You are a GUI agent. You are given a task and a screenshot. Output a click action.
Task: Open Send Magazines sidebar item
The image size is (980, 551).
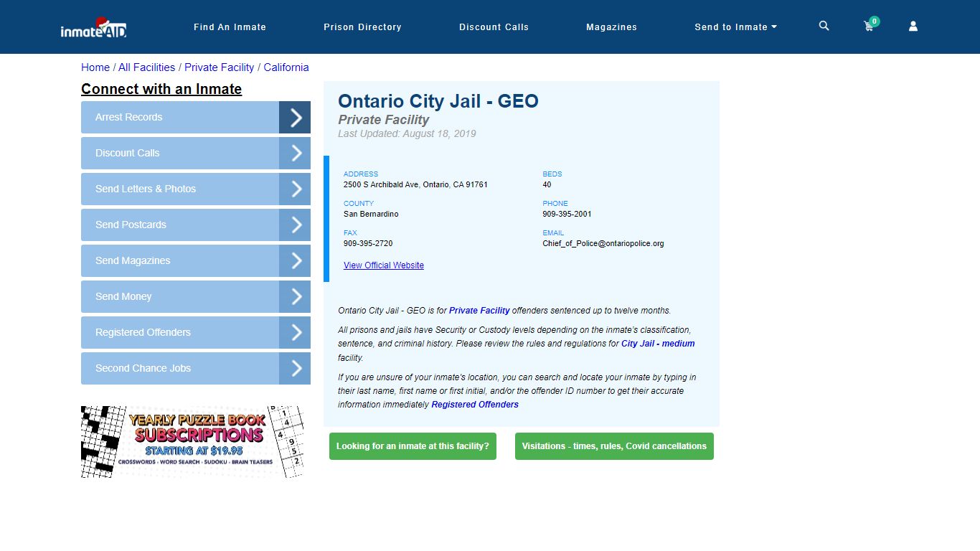tap(180, 260)
